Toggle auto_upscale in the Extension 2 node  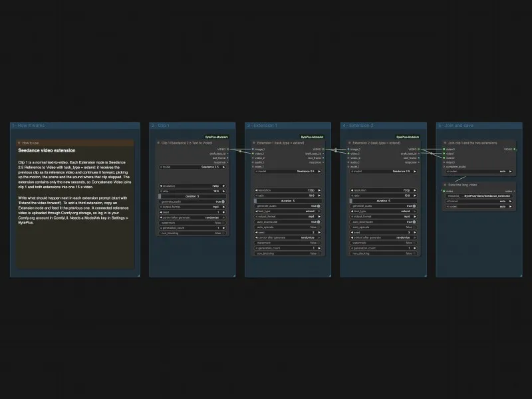(x=384, y=227)
